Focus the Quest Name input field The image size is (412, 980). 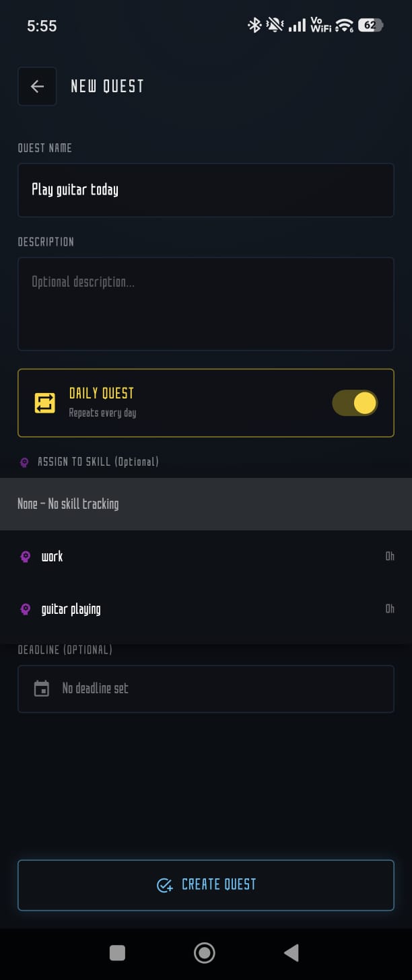click(x=205, y=190)
